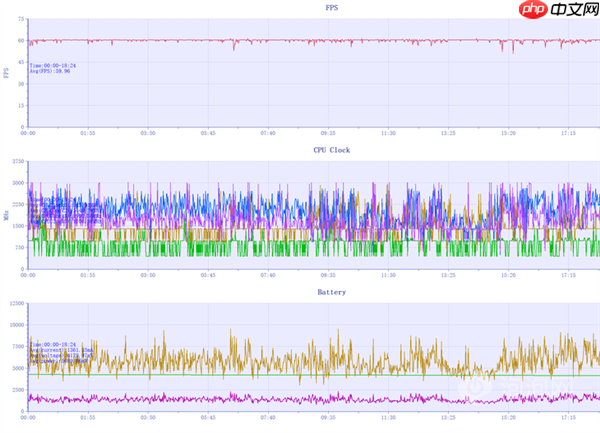The image size is (600, 433).
Task: Click the Battery chart title
Action: (x=331, y=292)
